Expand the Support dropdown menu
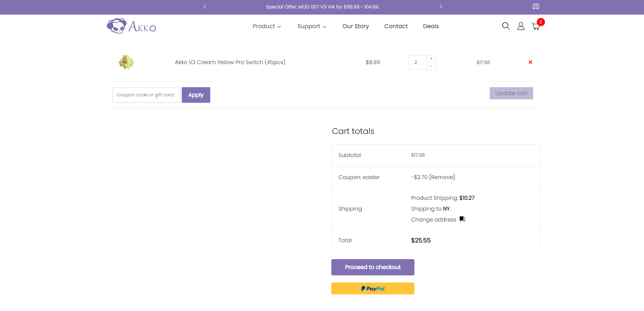Image resolution: width=644 pixels, height=311 pixels. [311, 26]
